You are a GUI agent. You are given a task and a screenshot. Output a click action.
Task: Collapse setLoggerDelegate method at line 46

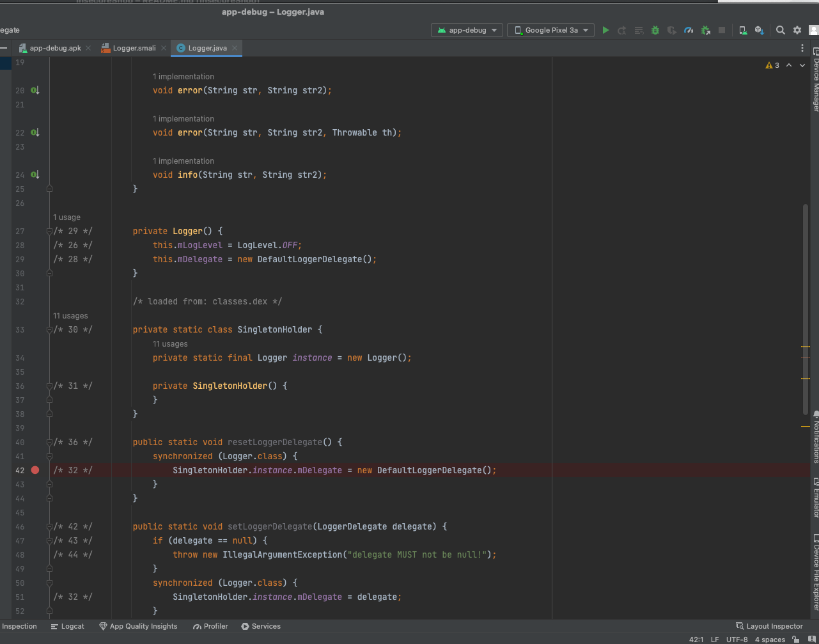click(x=49, y=526)
